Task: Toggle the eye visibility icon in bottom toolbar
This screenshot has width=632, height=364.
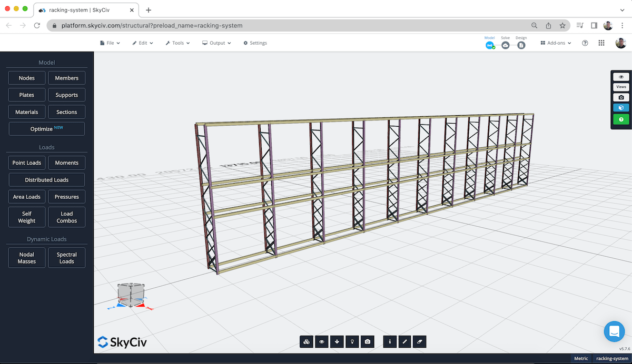Action: point(321,341)
